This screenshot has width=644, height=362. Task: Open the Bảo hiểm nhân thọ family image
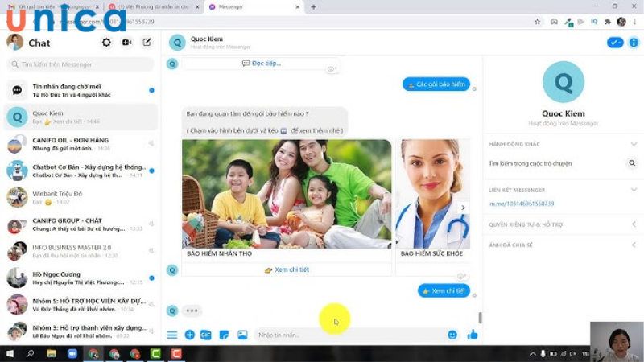point(287,194)
